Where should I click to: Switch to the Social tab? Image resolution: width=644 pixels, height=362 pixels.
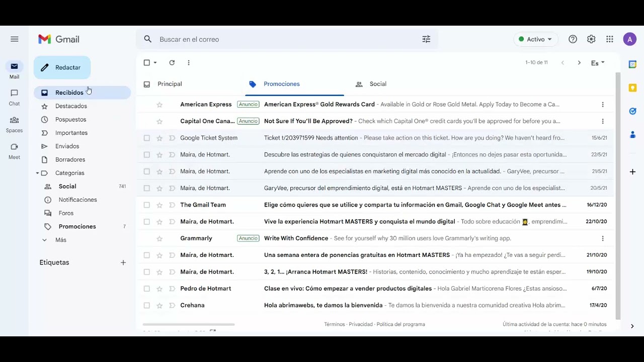tap(371, 84)
